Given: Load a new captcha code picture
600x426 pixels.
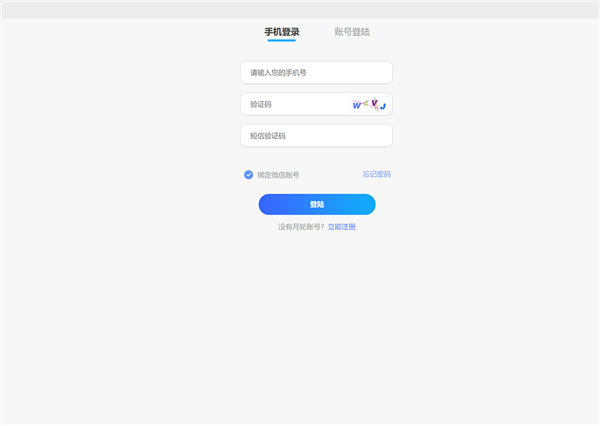Looking at the screenshot, I should tap(368, 104).
